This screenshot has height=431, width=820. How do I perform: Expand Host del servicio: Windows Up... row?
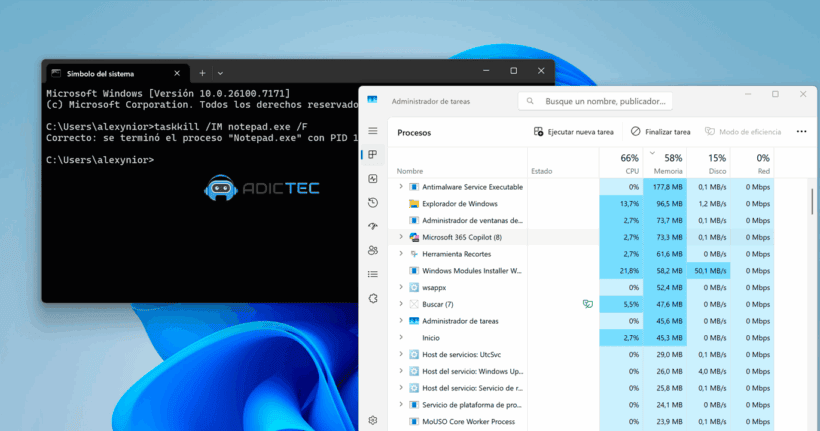click(x=401, y=371)
